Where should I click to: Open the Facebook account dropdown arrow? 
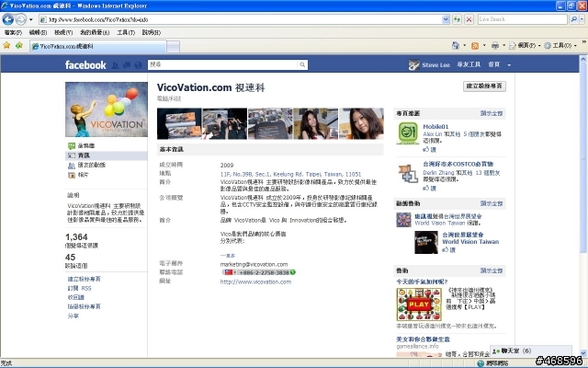[509, 65]
